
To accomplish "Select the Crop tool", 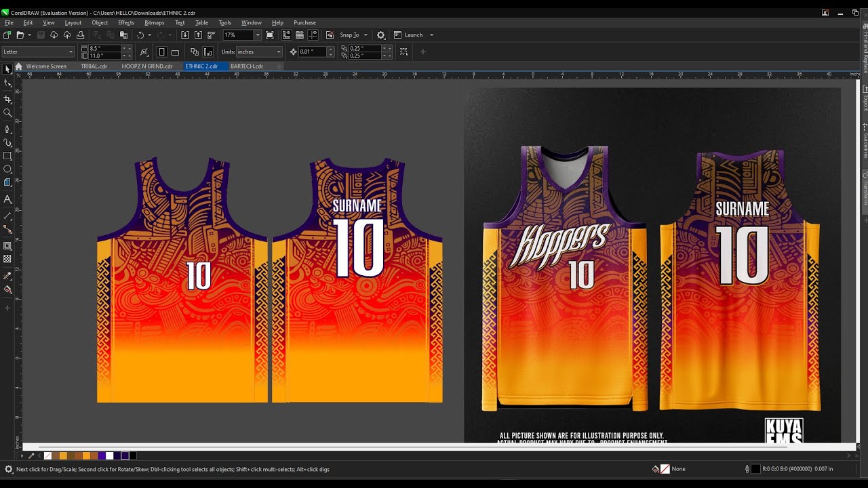I will point(7,99).
